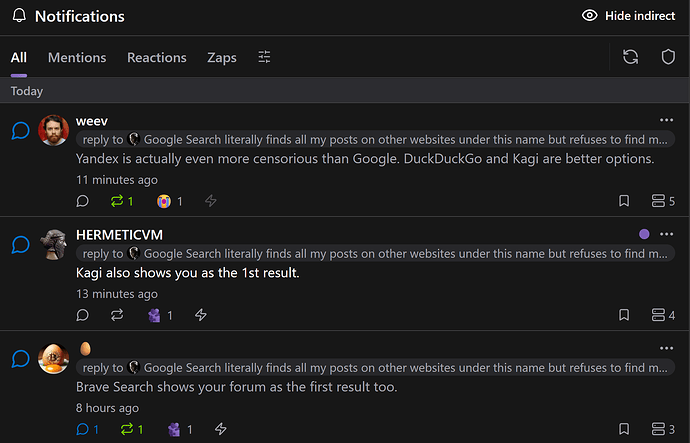Open the notification filter settings sliders
This screenshot has height=443, width=690.
(x=264, y=57)
